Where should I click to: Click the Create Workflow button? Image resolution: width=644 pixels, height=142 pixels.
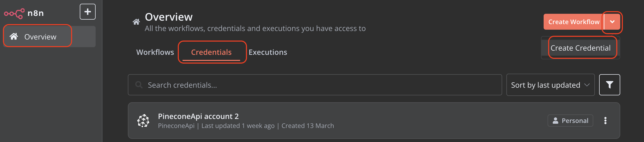574,22
